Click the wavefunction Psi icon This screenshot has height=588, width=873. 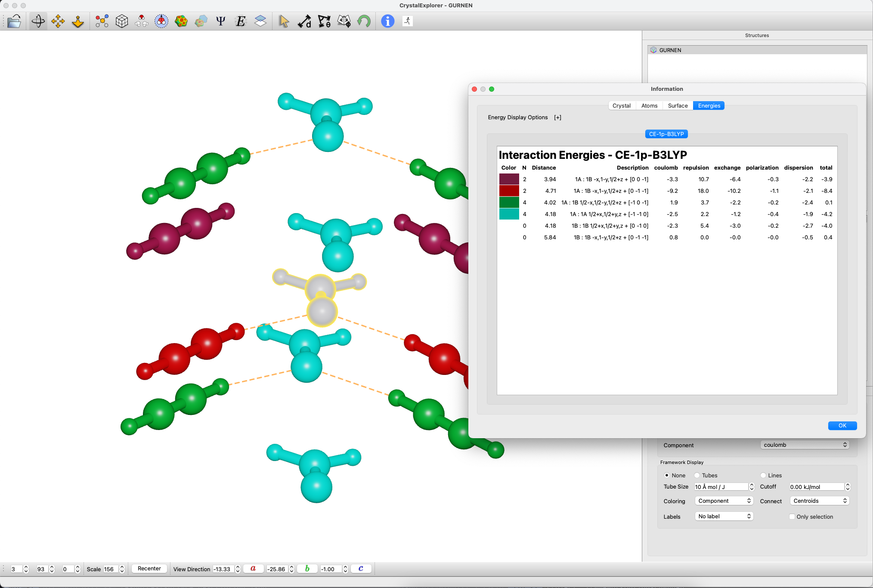click(x=220, y=21)
